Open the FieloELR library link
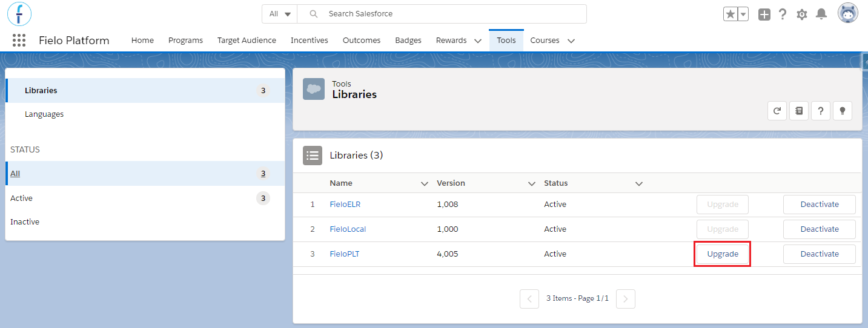The width and height of the screenshot is (868, 328). [x=345, y=205]
